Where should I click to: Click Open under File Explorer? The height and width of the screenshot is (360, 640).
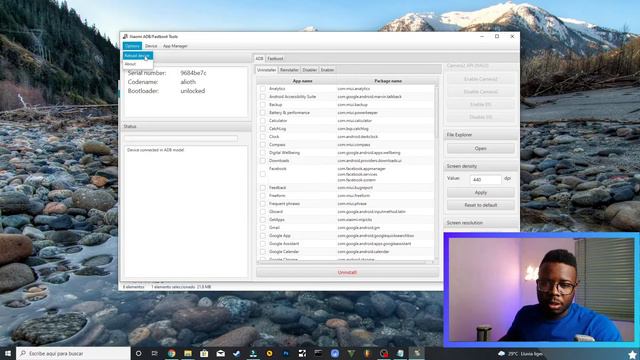click(480, 149)
